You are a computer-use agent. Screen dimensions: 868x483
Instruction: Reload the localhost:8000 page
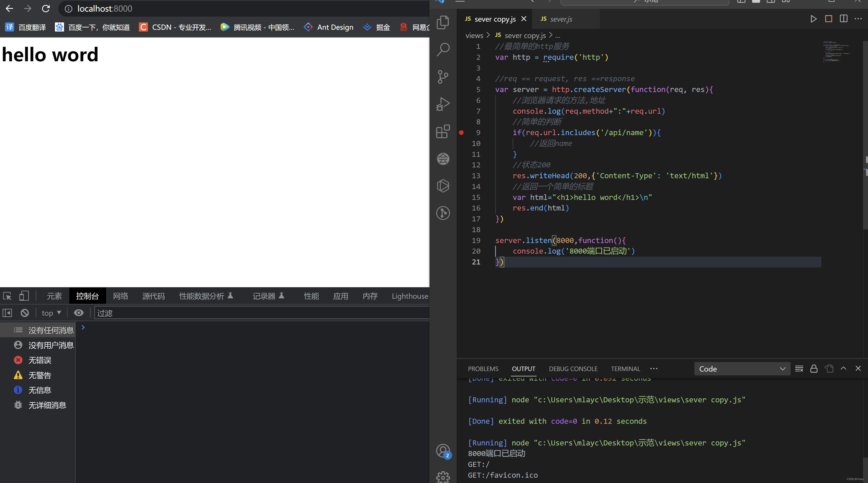(46, 9)
